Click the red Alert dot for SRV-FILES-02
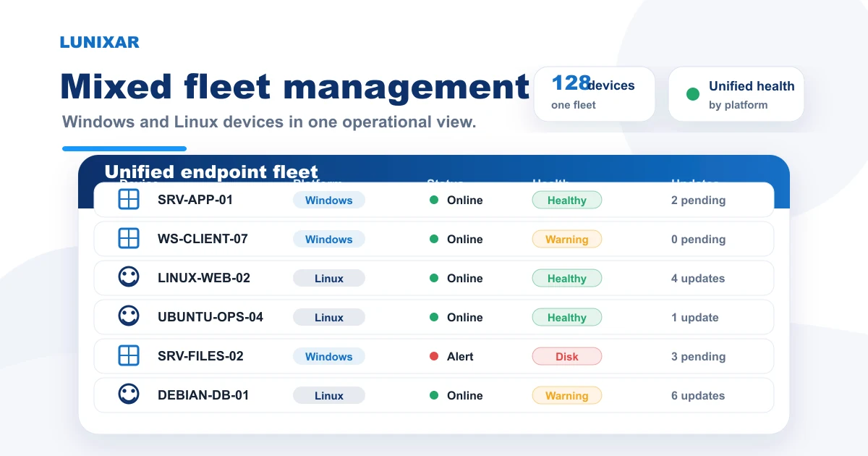Viewport: 868px width, 456px height. [434, 356]
